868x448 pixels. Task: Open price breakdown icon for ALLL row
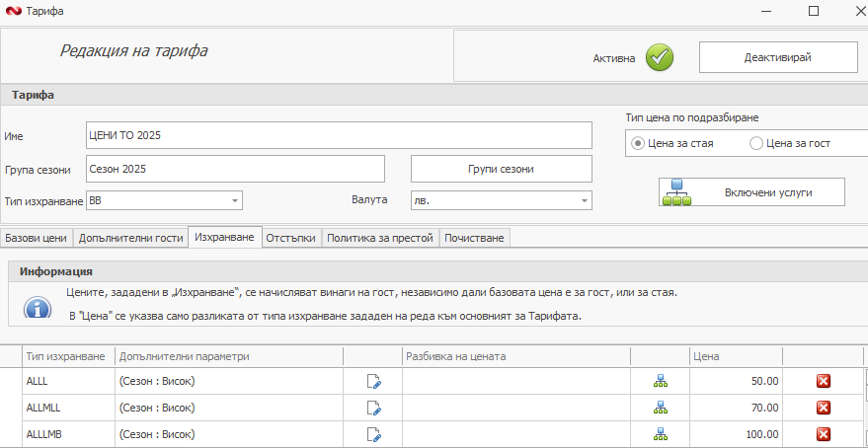(x=660, y=381)
